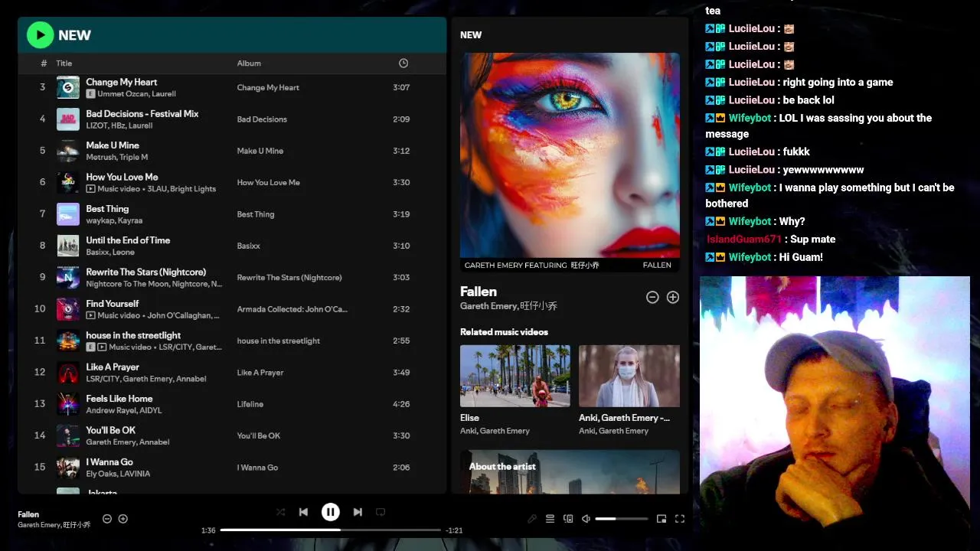The height and width of the screenshot is (551, 980).
Task: Click the minus icon beside Fallen in side panel
Action: [x=652, y=297]
